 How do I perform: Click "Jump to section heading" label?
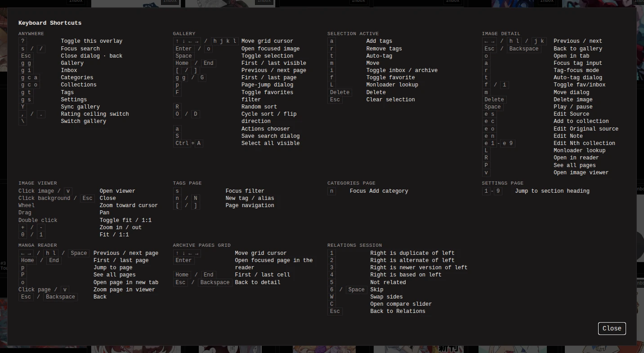552,191
